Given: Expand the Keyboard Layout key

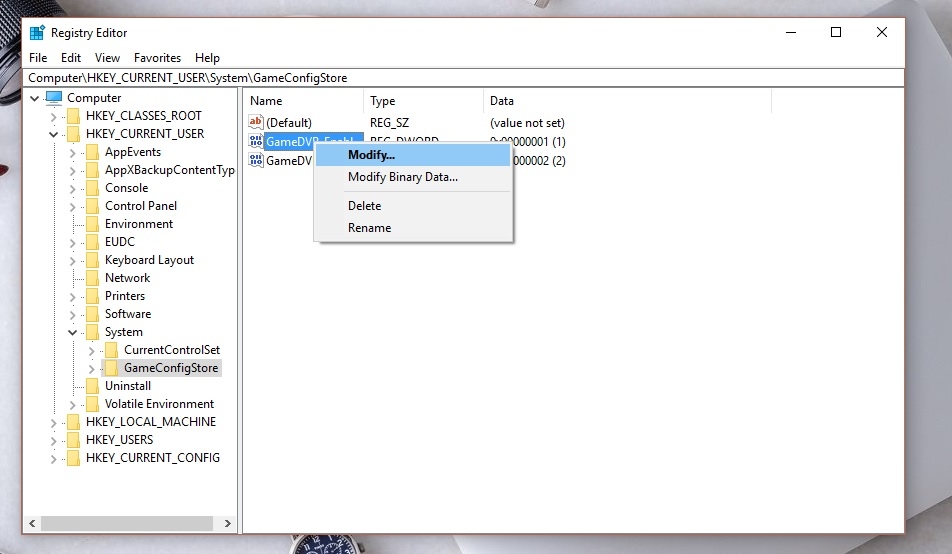Looking at the screenshot, I should click(72, 261).
